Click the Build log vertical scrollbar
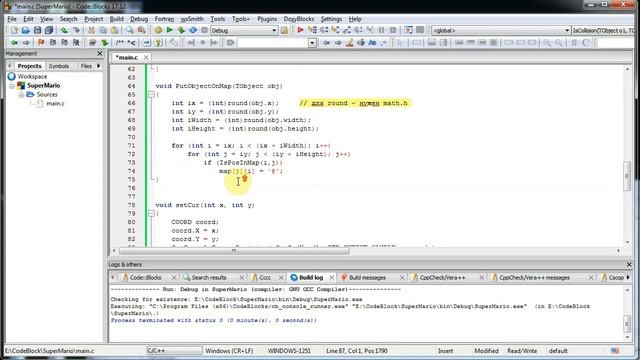 (x=627, y=313)
